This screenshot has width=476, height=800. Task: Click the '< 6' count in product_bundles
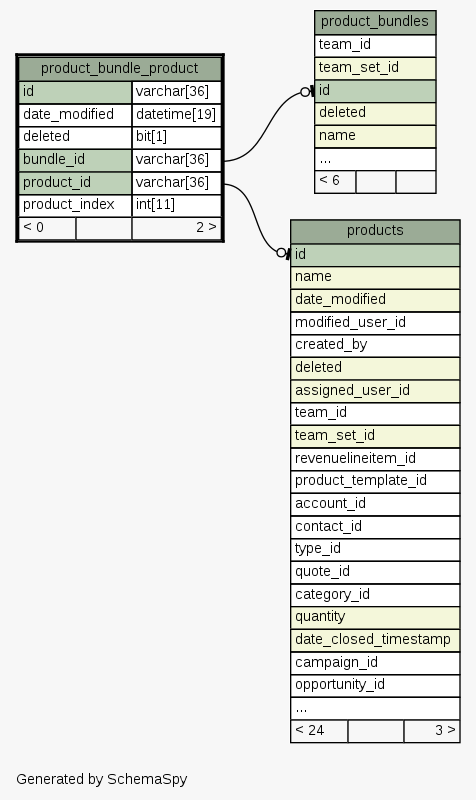(x=335, y=182)
